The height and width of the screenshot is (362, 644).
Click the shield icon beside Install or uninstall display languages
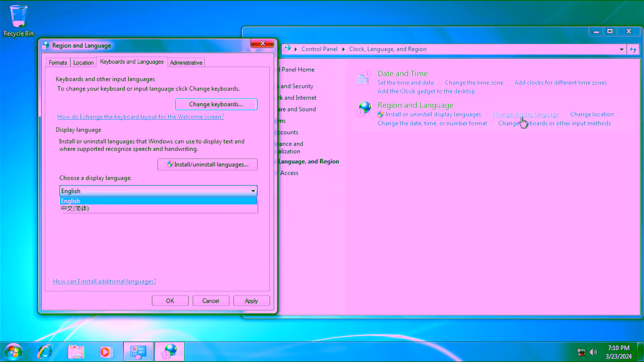[x=380, y=115]
